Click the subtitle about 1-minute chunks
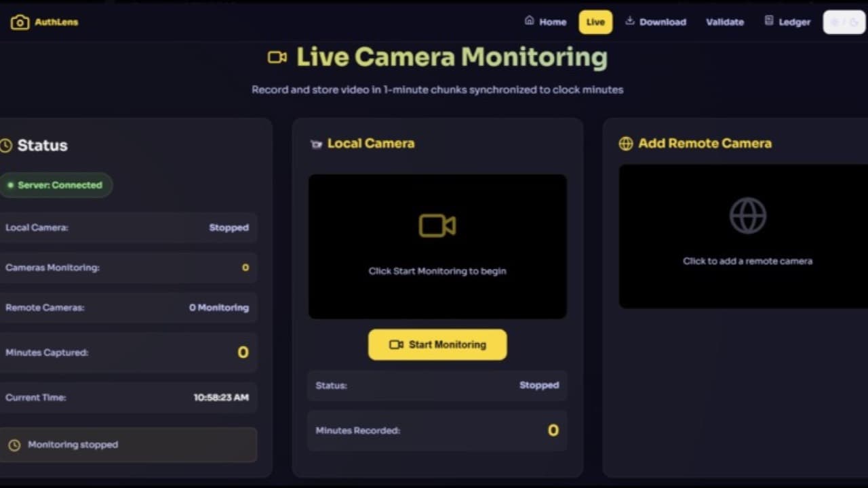 (437, 89)
